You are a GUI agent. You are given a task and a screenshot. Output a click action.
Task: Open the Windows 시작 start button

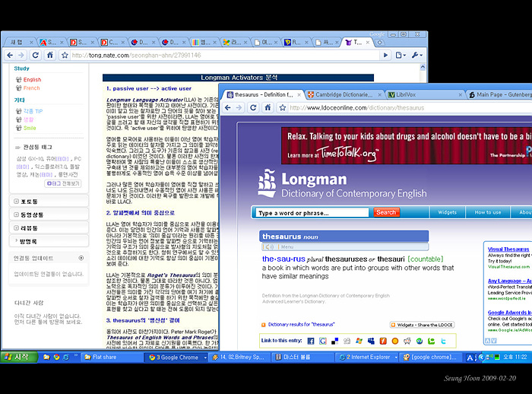[18, 357]
